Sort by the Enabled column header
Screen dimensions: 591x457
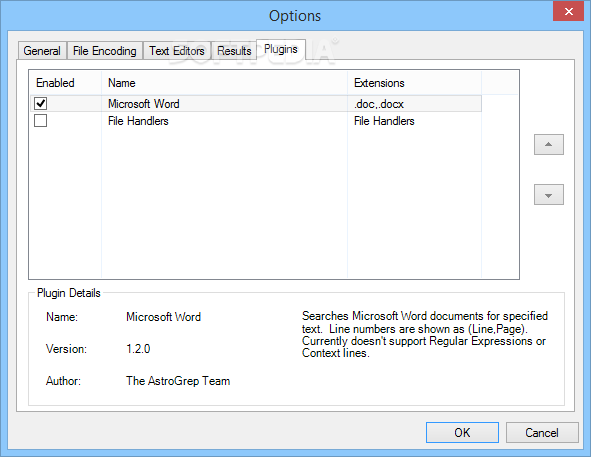65,83
